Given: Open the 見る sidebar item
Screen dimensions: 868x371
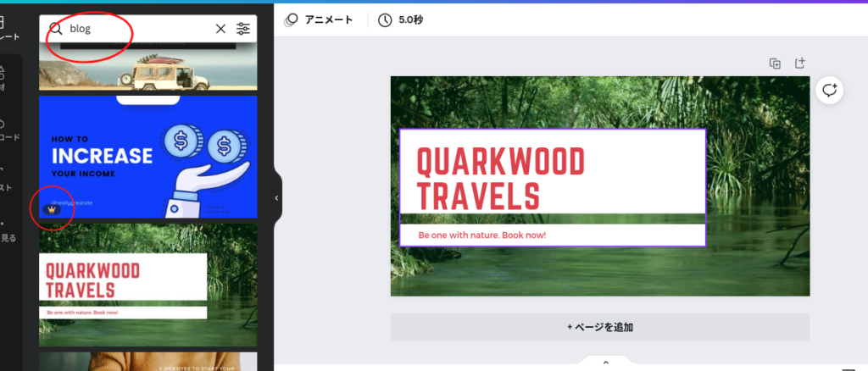Looking at the screenshot, I should [x=8, y=232].
